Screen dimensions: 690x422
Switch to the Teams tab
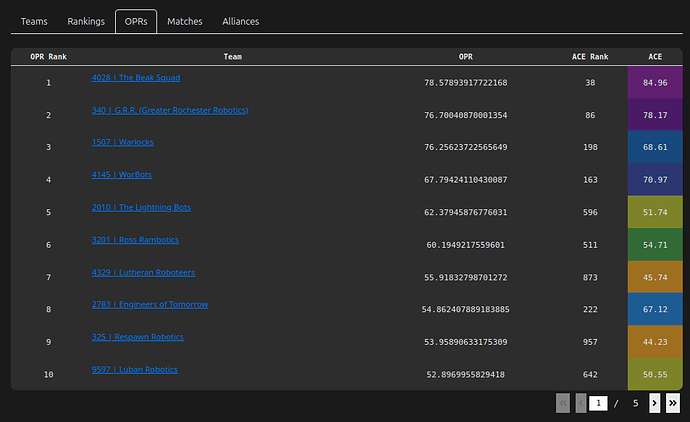34,22
